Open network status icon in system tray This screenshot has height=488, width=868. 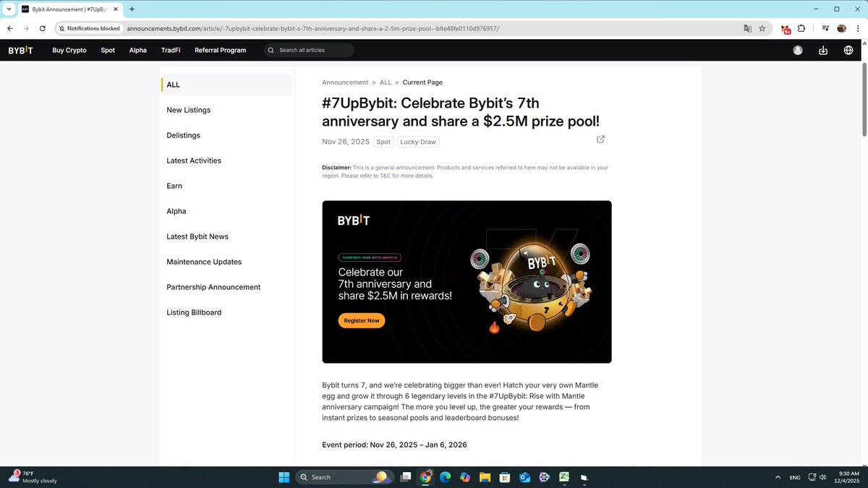coord(812,477)
